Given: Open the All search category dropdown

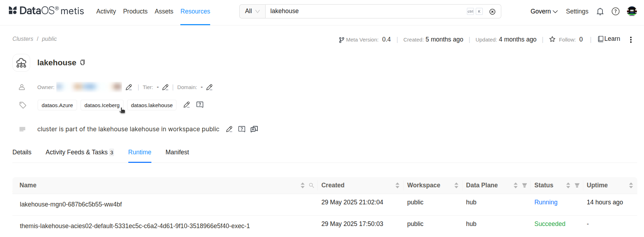Looking at the screenshot, I should 252,11.
